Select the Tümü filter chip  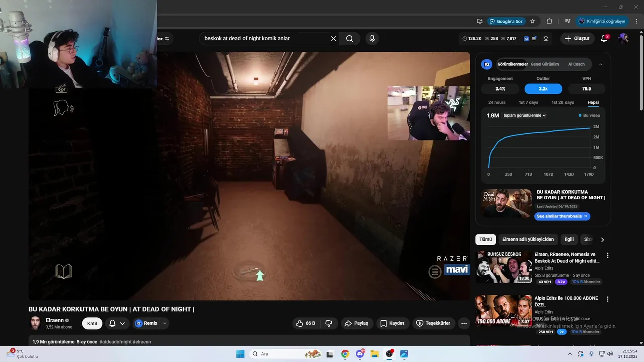486,240
